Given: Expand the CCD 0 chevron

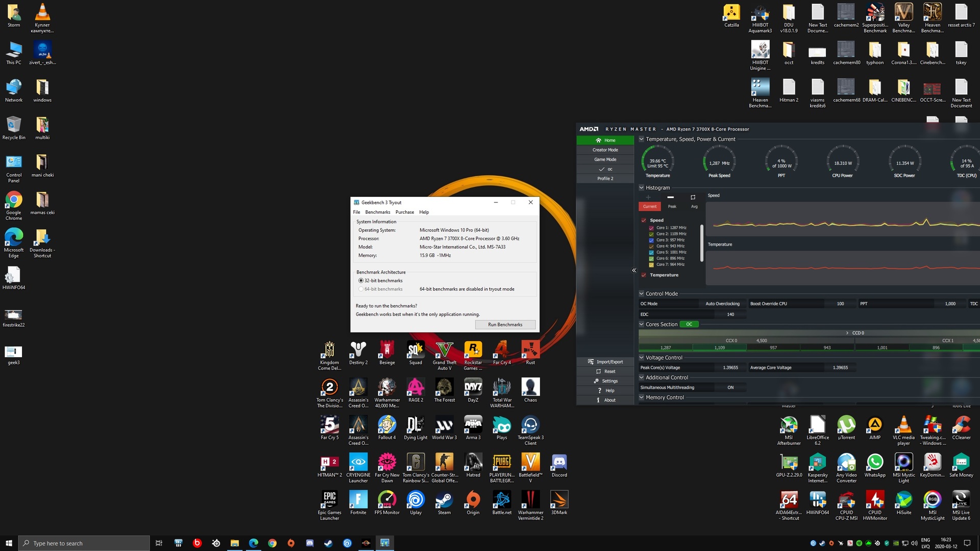Looking at the screenshot, I should click(x=847, y=333).
